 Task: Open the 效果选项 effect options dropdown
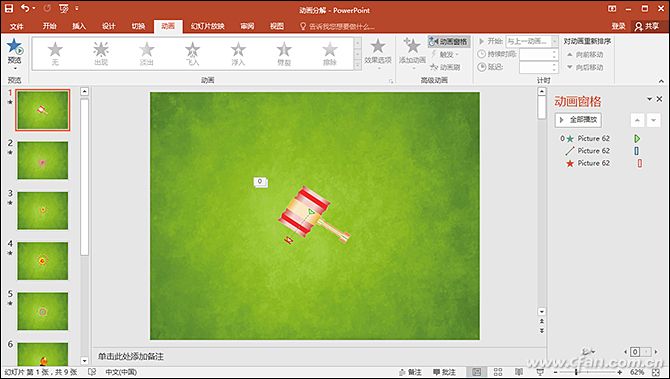(378, 53)
